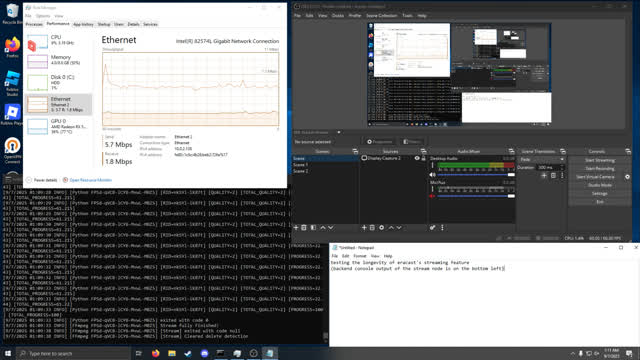Switch to Processes tab in Task Manager
The height and width of the screenshot is (360, 640).
[x=34, y=24]
